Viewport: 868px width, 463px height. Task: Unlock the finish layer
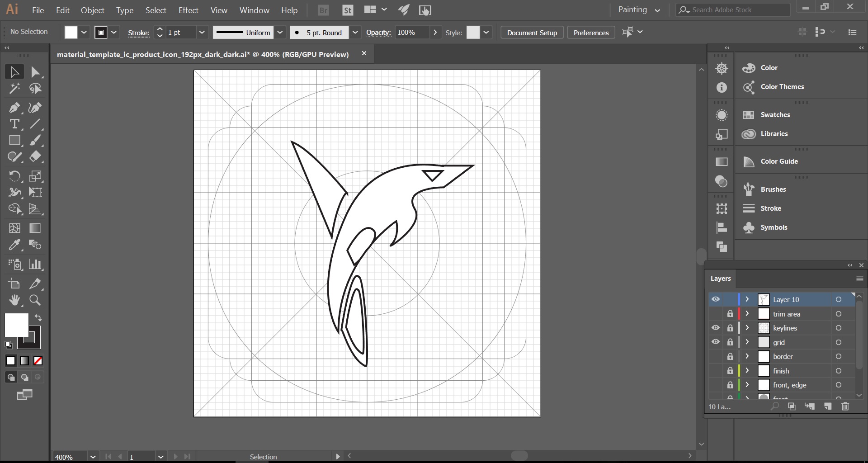click(x=730, y=371)
